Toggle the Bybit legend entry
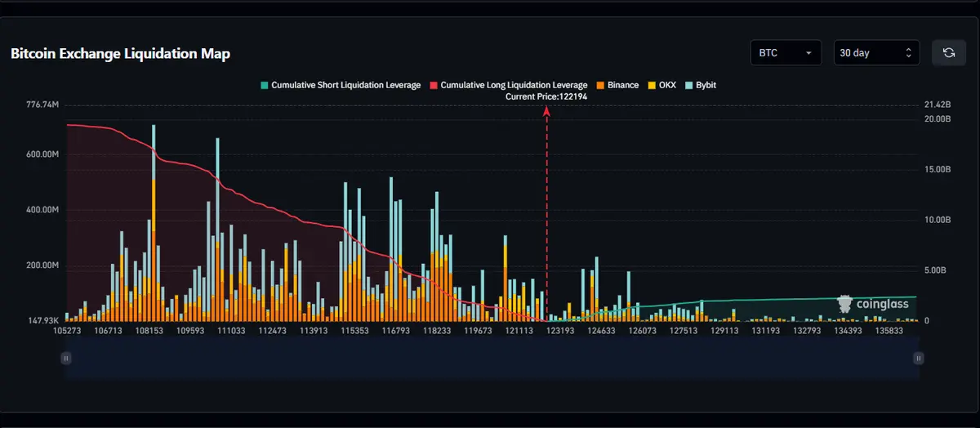Image resolution: width=980 pixels, height=428 pixels. 700,85
